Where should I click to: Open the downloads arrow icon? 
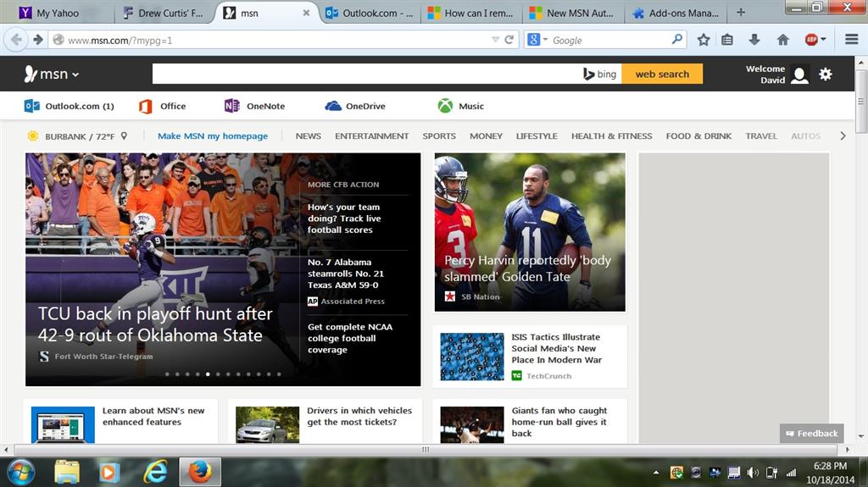click(754, 40)
